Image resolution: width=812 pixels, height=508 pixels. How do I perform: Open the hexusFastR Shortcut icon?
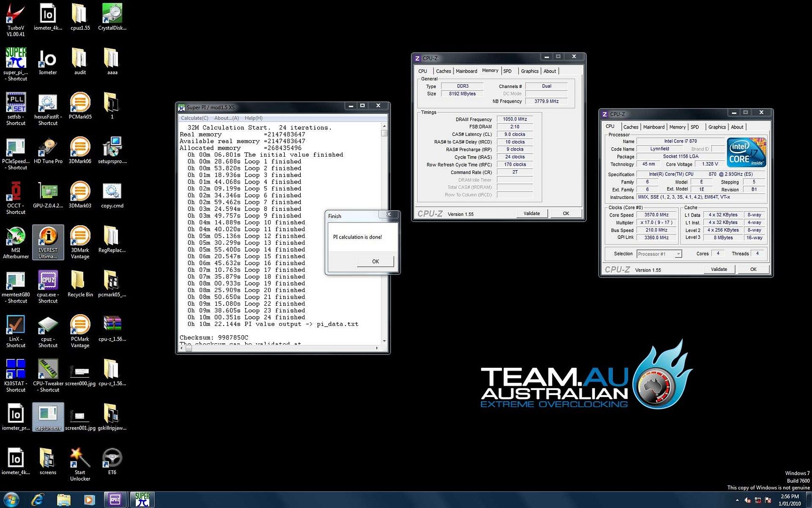pyautogui.click(x=48, y=109)
